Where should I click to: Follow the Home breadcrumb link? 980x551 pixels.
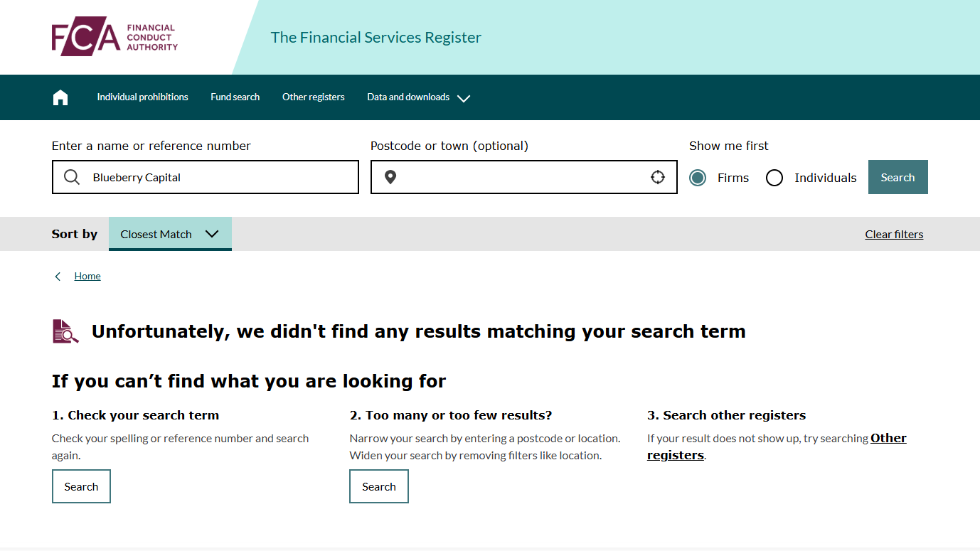pos(87,277)
